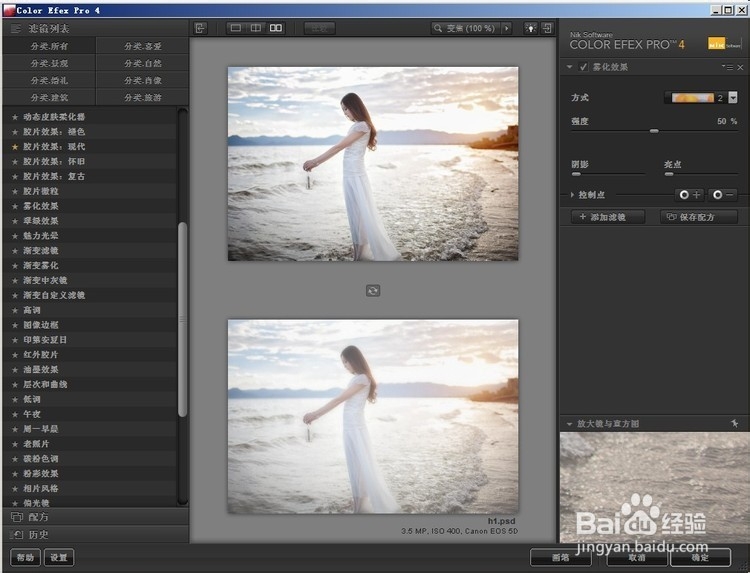The image size is (750, 573).
Task: Add a negative control point
Action: [722, 195]
